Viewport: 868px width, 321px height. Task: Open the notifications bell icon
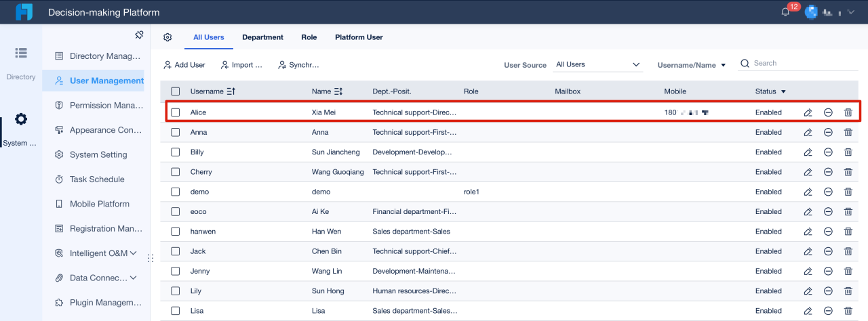pos(785,12)
